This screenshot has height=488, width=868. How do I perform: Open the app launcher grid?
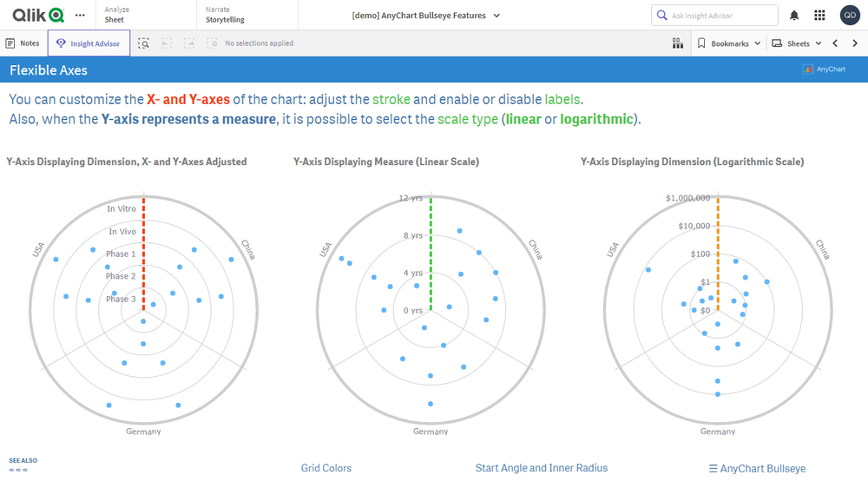coord(819,16)
